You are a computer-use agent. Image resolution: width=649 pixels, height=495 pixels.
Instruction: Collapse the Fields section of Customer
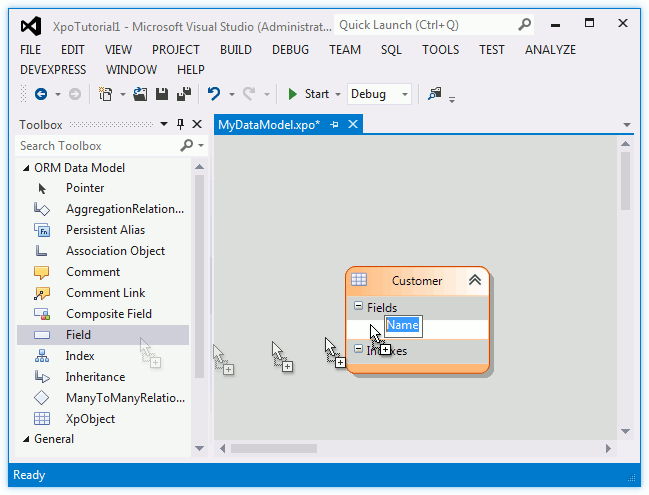tap(358, 306)
